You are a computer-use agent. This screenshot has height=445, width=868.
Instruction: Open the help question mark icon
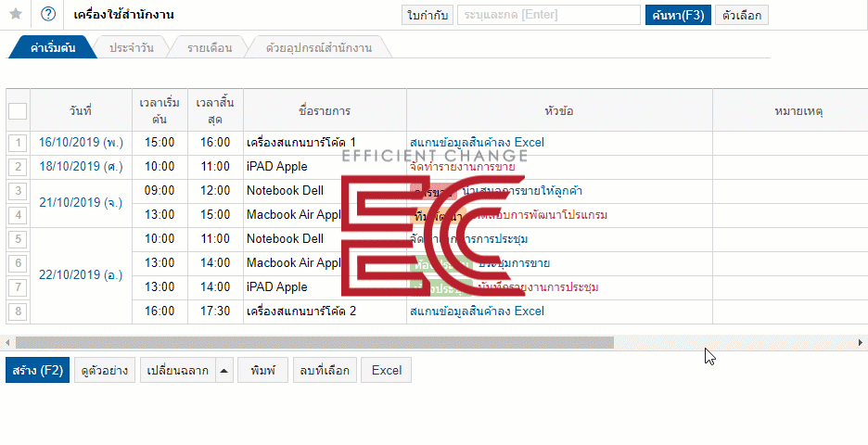[x=48, y=15]
